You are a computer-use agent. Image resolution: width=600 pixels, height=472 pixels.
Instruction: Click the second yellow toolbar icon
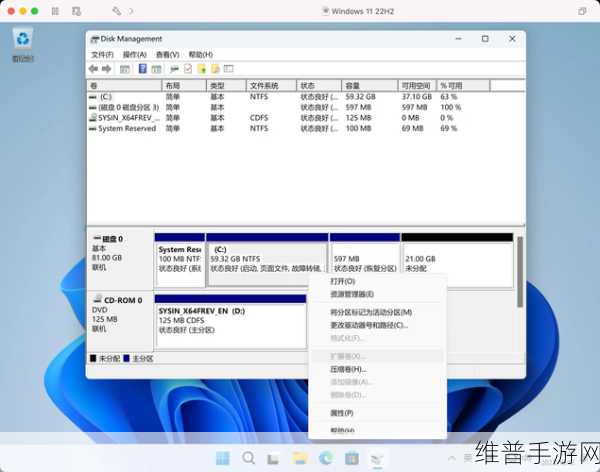click(215, 69)
